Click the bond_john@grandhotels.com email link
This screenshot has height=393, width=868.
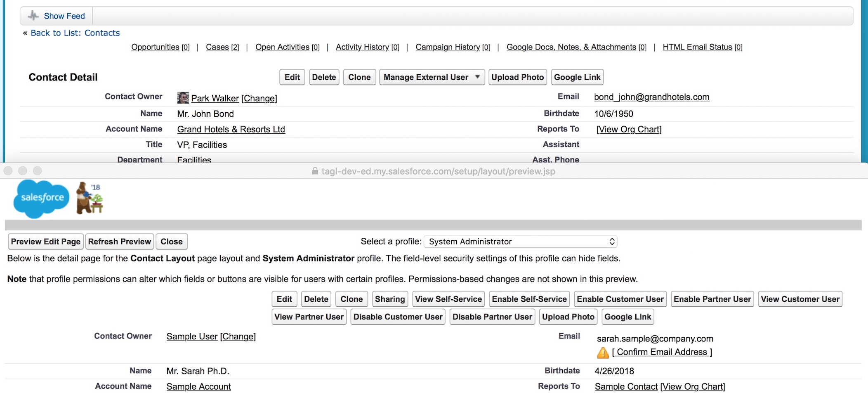(x=652, y=97)
